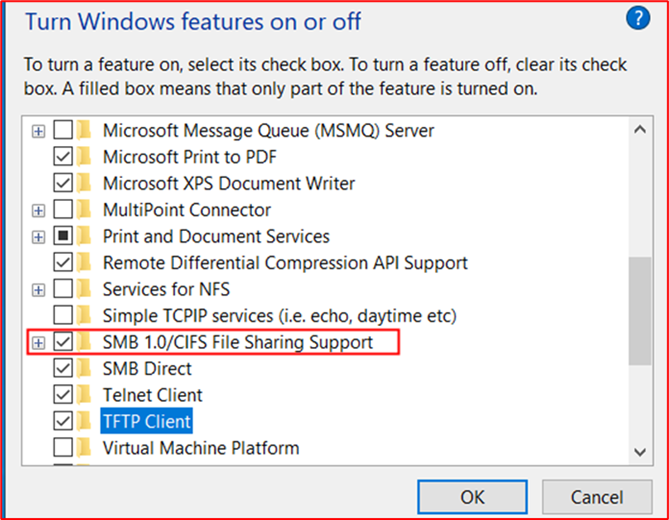Click the vertical scrollbar thumb
Image resolution: width=669 pixels, height=520 pixels.
click(640, 310)
